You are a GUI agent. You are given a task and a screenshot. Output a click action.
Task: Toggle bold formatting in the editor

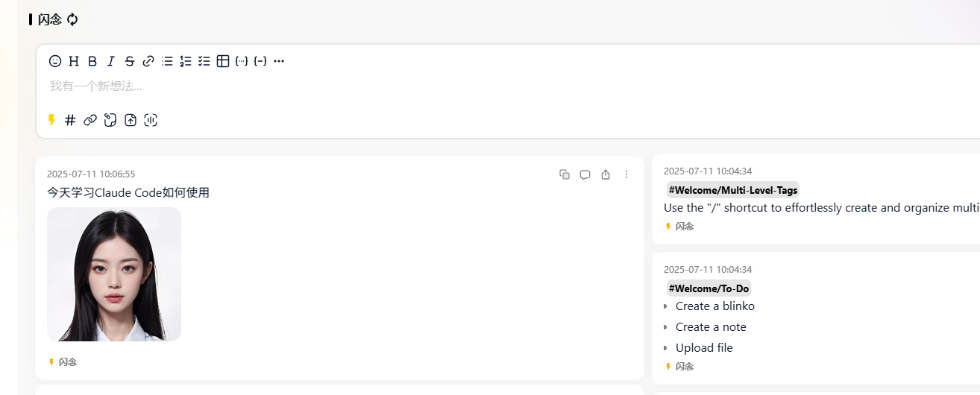[92, 61]
